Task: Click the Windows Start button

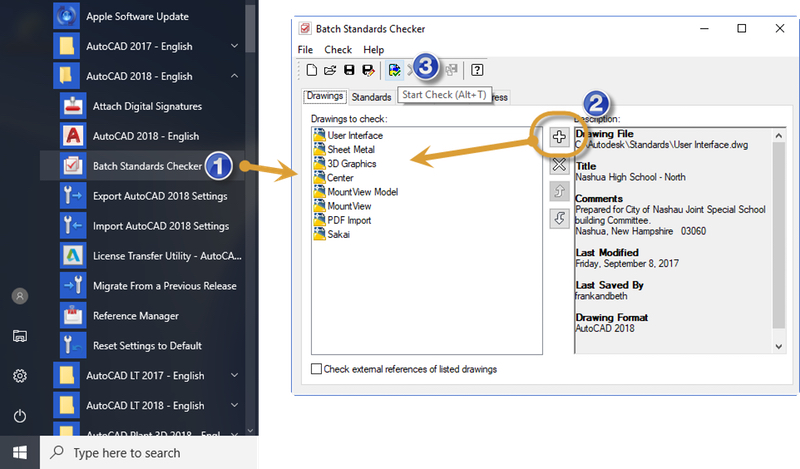Action: click(x=20, y=452)
